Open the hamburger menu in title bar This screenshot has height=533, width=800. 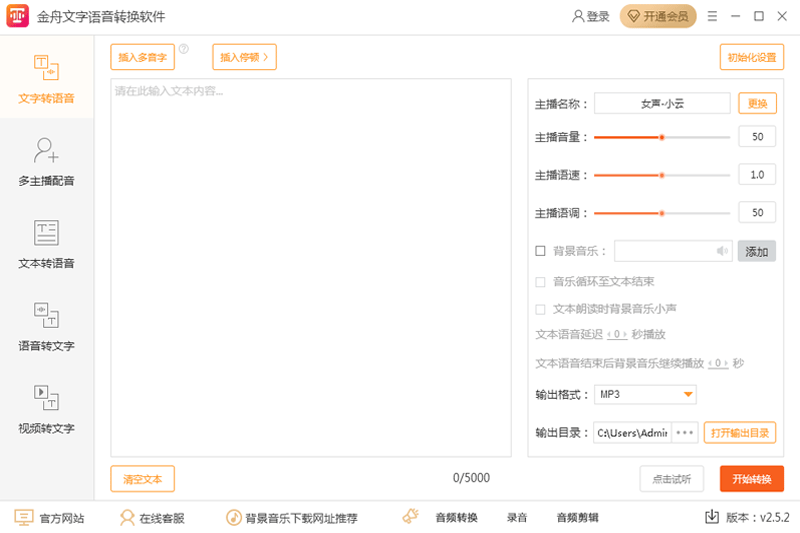(712, 17)
